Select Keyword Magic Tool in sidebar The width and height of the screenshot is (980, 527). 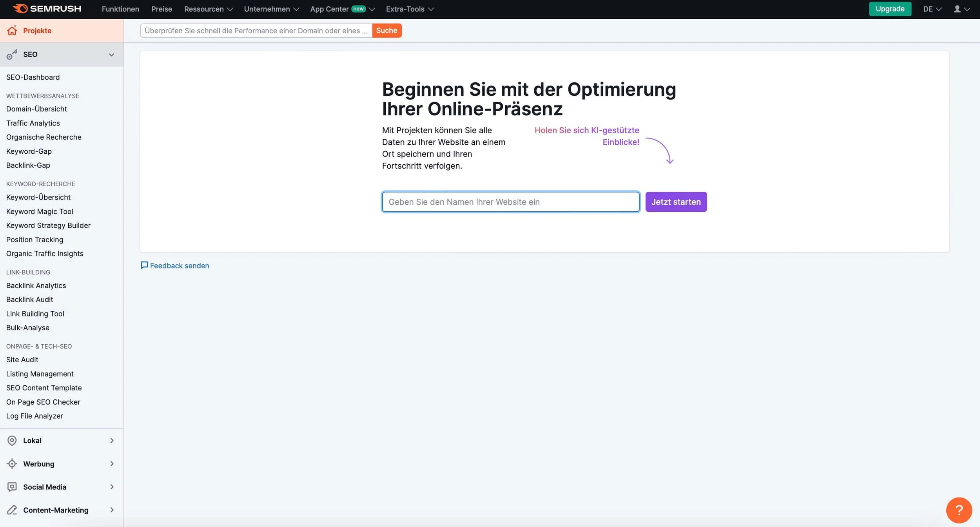40,211
